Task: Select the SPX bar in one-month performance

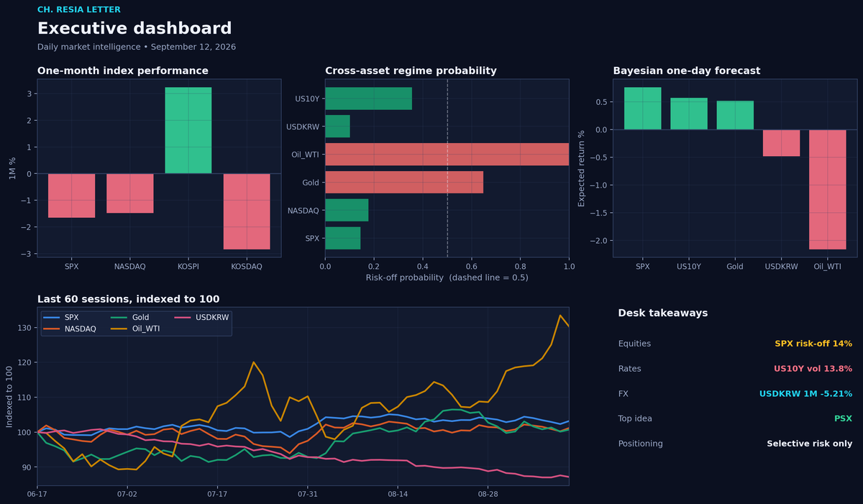Action: click(x=72, y=196)
